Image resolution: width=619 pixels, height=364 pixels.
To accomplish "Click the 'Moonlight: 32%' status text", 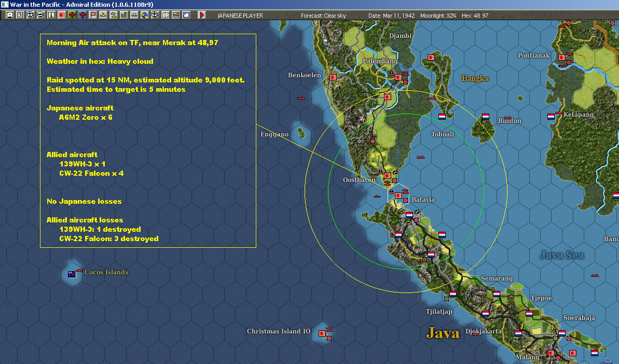I will [x=438, y=16].
